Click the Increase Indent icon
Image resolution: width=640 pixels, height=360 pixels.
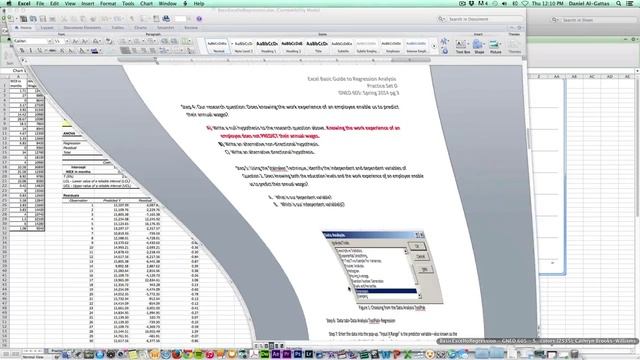(174, 41)
